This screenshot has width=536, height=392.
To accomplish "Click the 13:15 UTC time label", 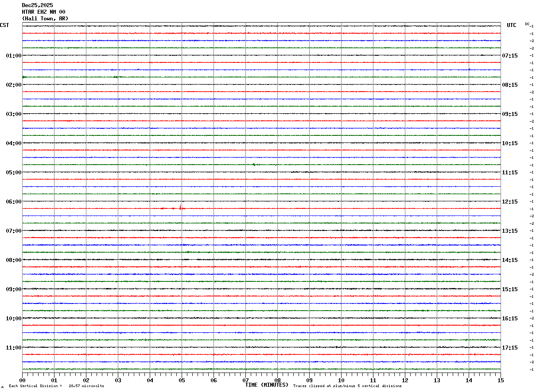I will click(509, 231).
